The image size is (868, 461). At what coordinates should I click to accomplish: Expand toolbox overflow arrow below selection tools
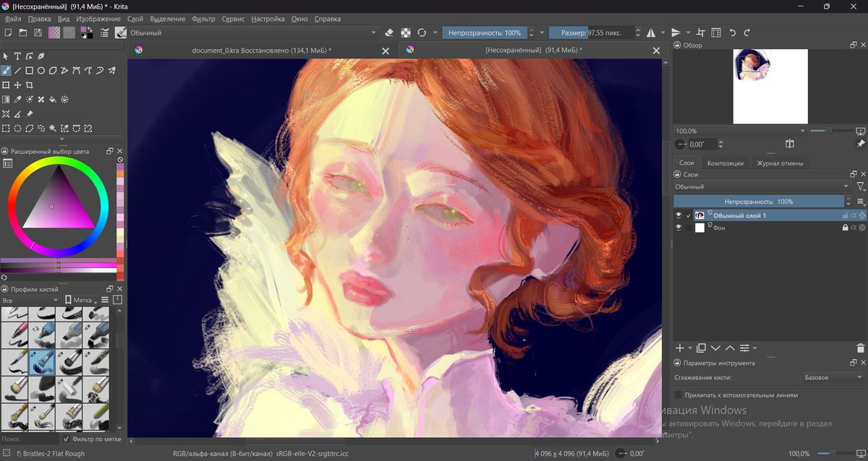(x=61, y=139)
